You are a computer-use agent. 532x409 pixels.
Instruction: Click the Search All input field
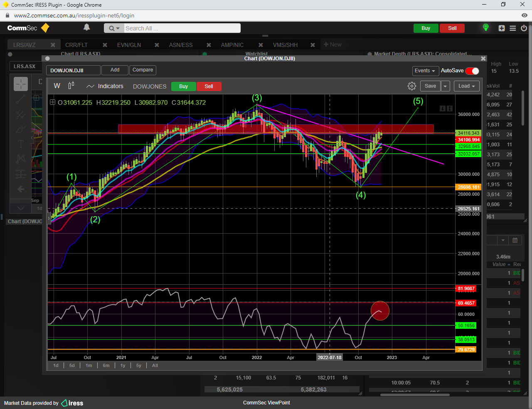click(x=182, y=28)
